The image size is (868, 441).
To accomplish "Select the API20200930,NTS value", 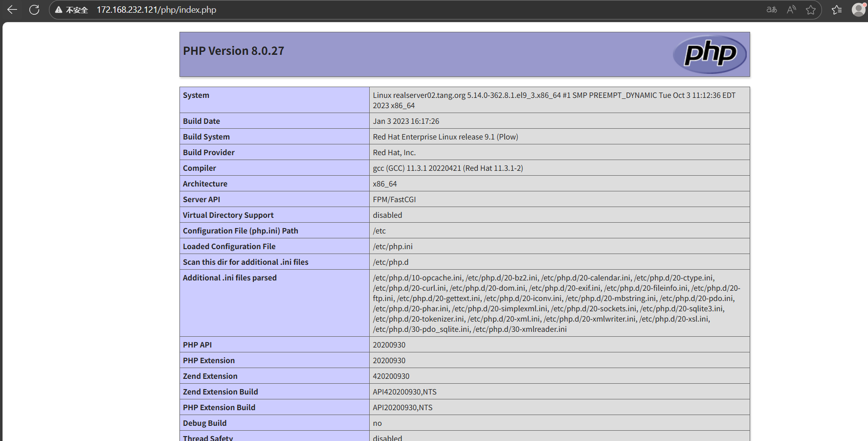I will point(403,408).
